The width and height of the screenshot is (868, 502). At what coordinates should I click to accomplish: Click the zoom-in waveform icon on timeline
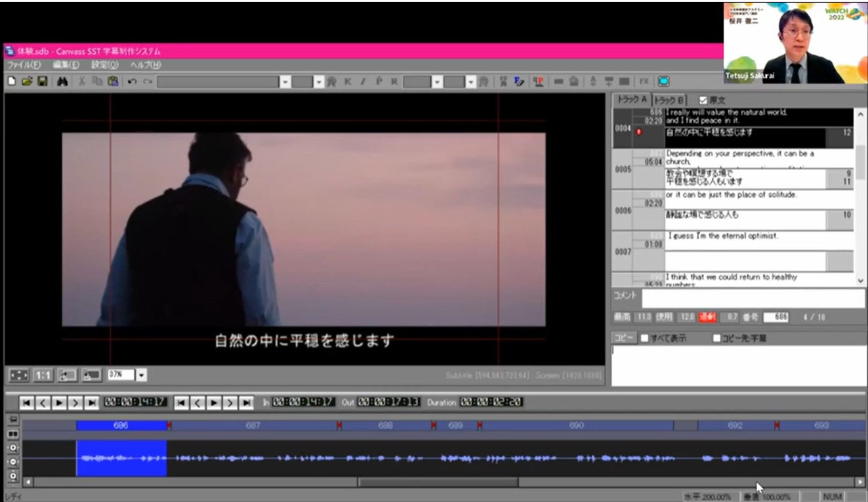click(x=13, y=448)
